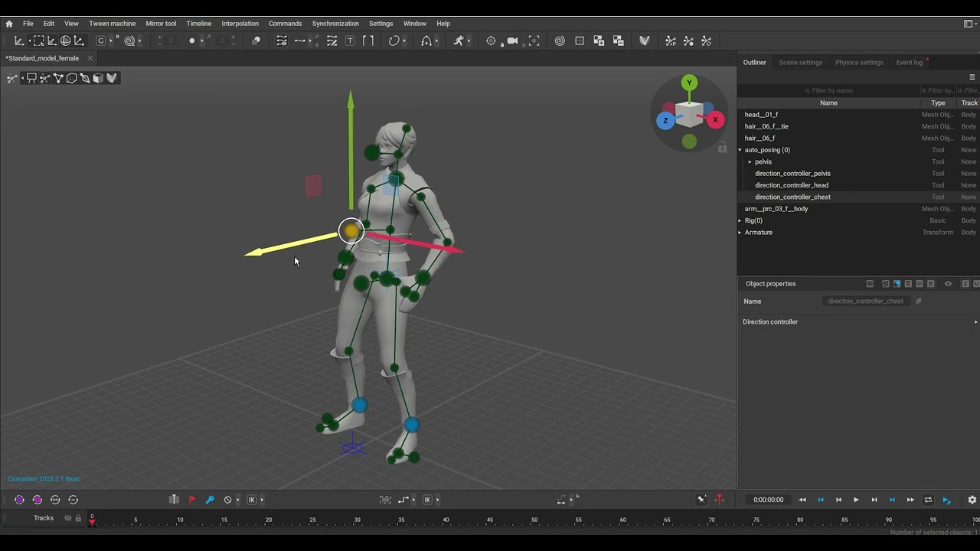
Task: Close the Standard_model_female tab
Action: click(x=90, y=58)
